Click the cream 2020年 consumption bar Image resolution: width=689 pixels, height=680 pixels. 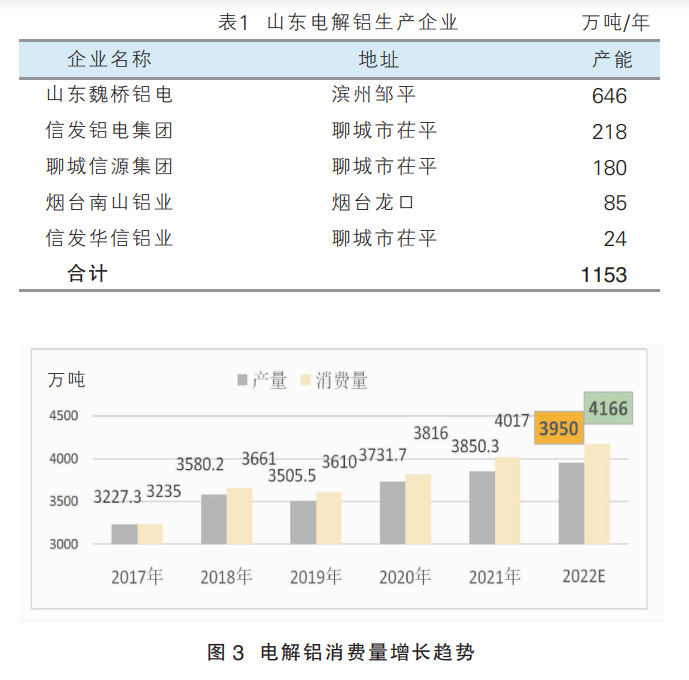[x=418, y=509]
